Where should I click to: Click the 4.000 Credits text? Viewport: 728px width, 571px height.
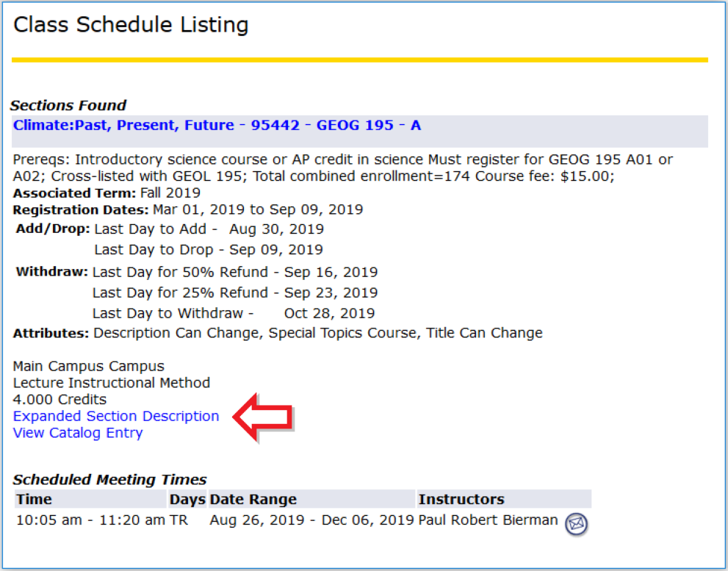pos(60,400)
